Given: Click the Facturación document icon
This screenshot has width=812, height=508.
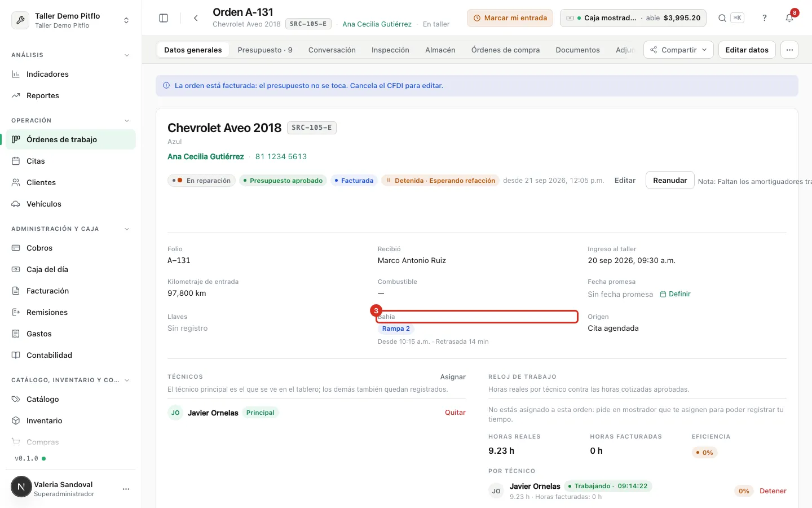Looking at the screenshot, I should [x=16, y=291].
